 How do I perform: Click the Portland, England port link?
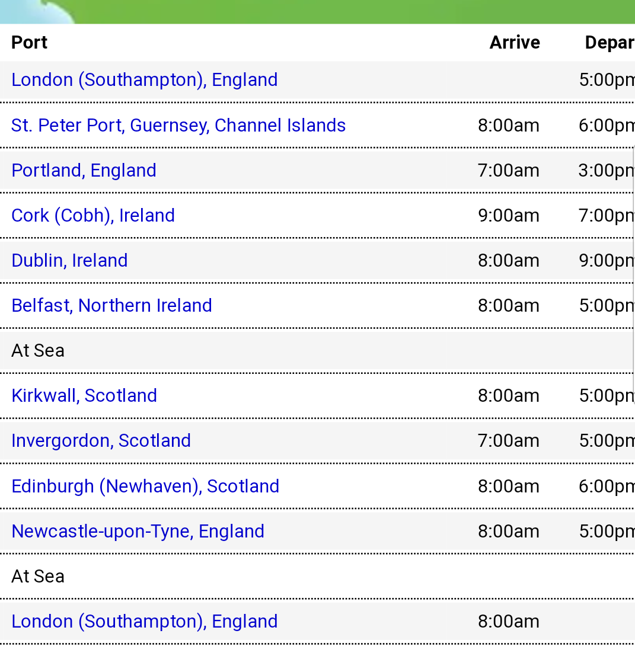tap(84, 171)
